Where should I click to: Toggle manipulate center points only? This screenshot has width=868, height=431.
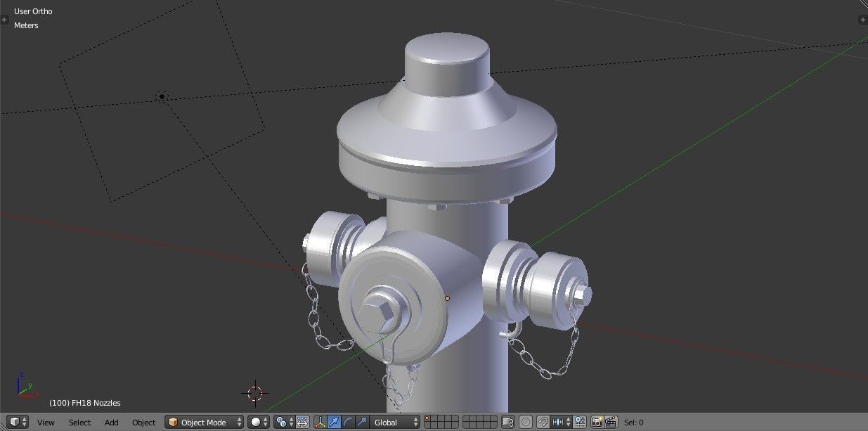(302, 422)
